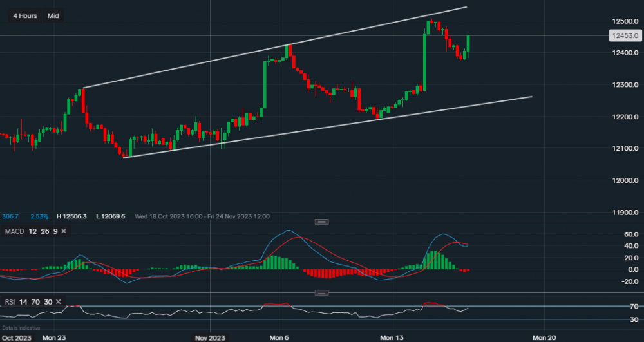Close the RSI indicator using its X
The width and height of the screenshot is (644, 342).
[59, 301]
